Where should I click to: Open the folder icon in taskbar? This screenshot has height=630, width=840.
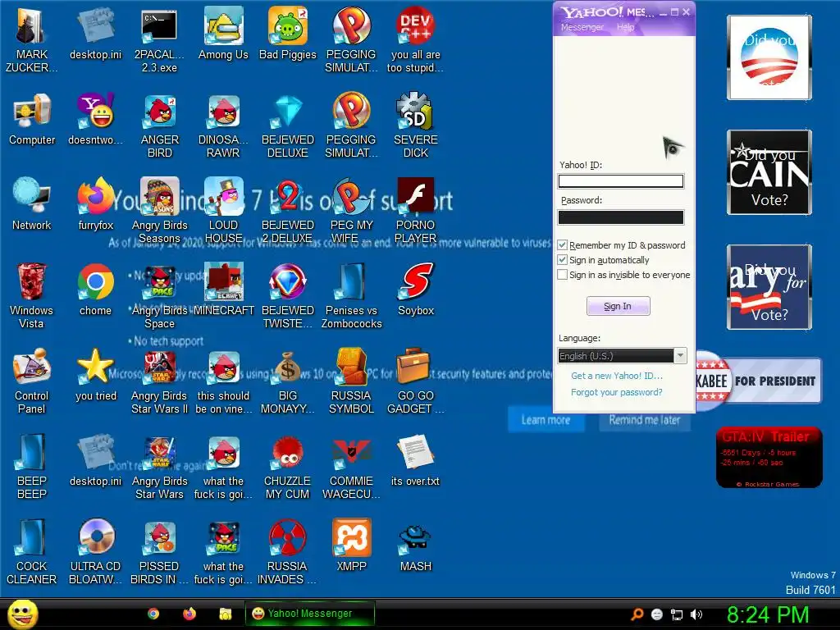click(x=226, y=614)
